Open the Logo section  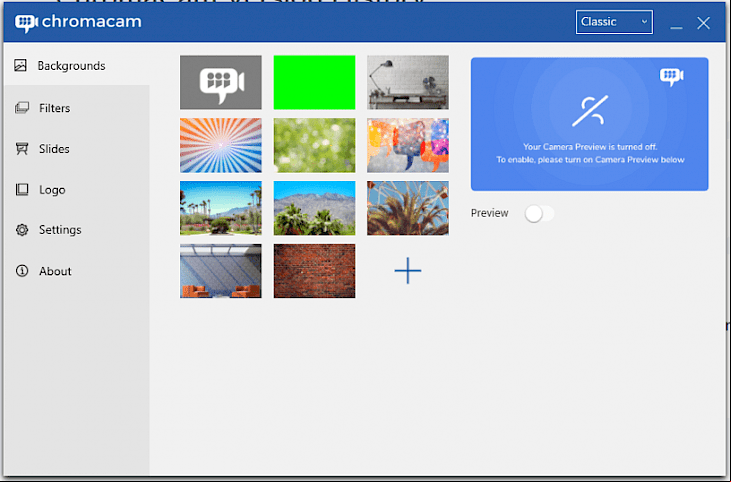pyautogui.click(x=76, y=189)
